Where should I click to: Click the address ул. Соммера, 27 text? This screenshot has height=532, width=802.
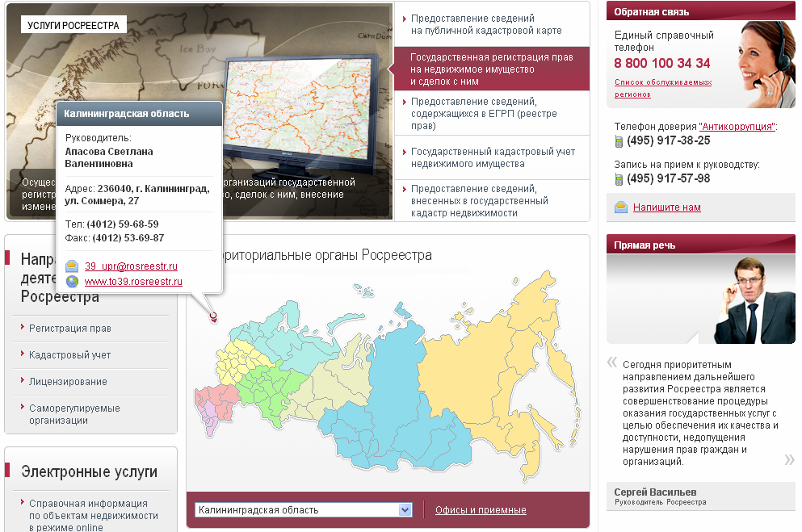[102, 201]
